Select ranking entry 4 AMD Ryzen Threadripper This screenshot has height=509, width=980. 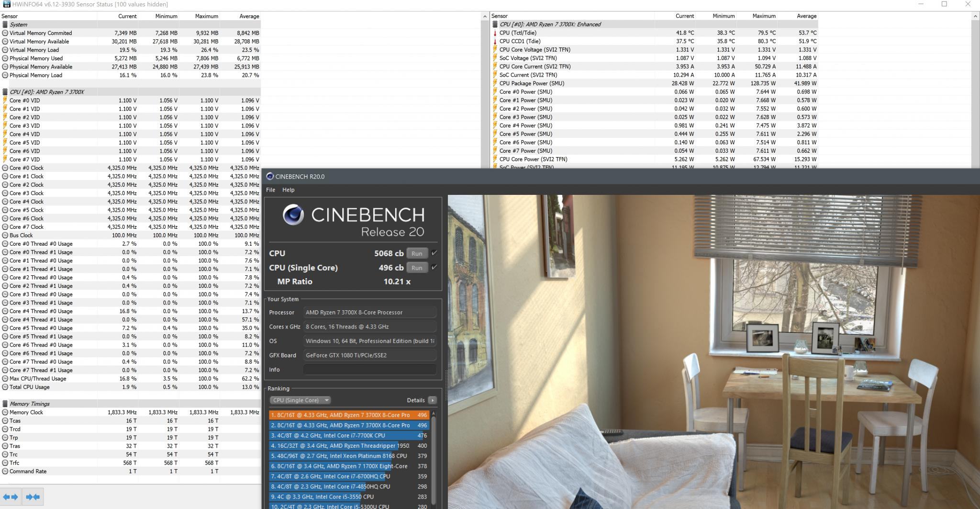click(x=349, y=446)
